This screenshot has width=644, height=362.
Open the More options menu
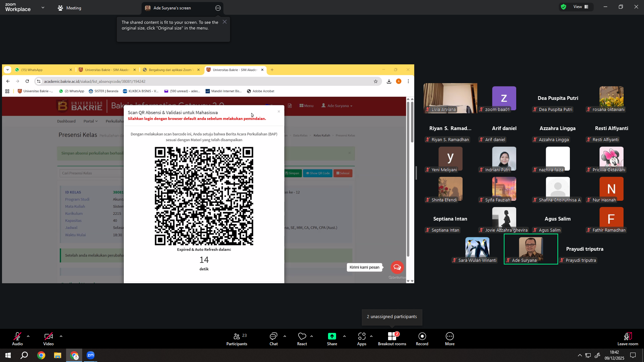point(450,339)
